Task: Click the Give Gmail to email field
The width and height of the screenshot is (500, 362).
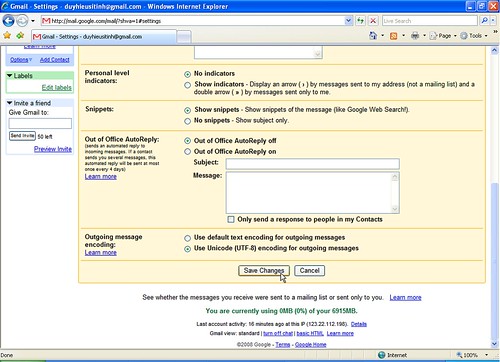Action: pyautogui.click(x=40, y=123)
